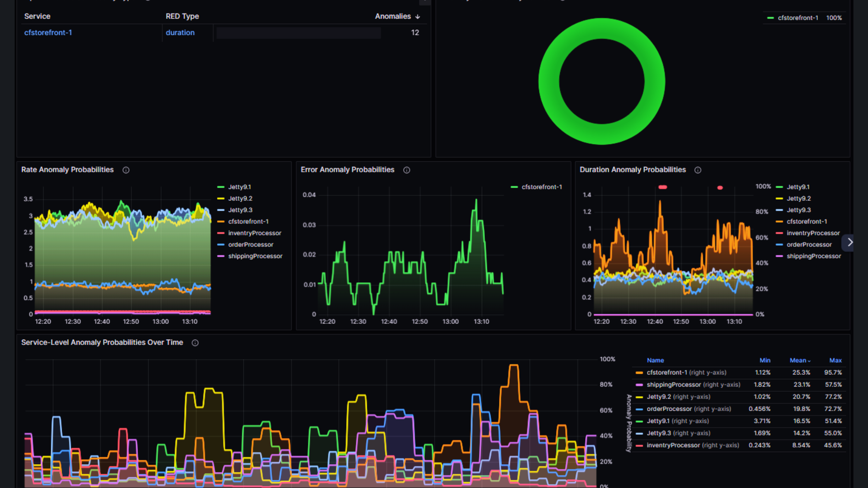Image resolution: width=868 pixels, height=488 pixels.
Task: Open info icon for Service-Level Anomaly Probabilities
Action: coord(195,343)
